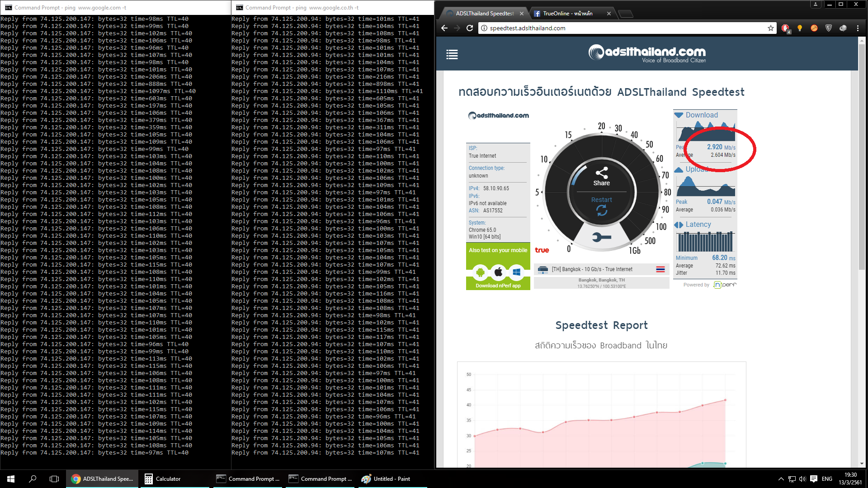Click the time=1110ms line in right Command Prompt

click(x=327, y=91)
